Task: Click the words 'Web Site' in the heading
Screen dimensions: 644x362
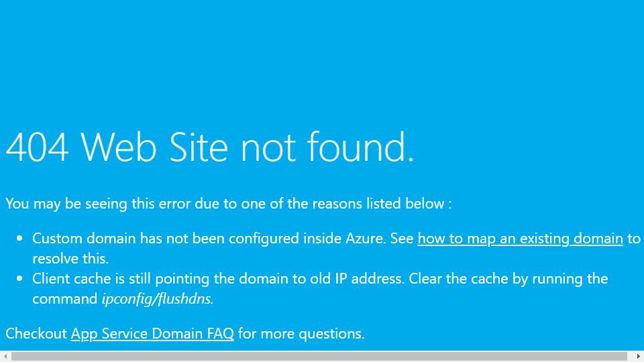Action: pyautogui.click(x=154, y=147)
